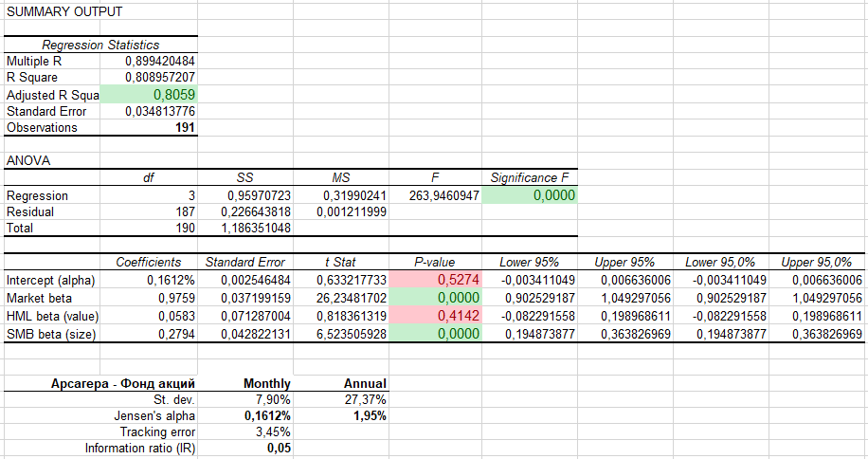The image size is (868, 459).
Task: Select the annual St. dev. value 27,37%
Action: pos(366,400)
